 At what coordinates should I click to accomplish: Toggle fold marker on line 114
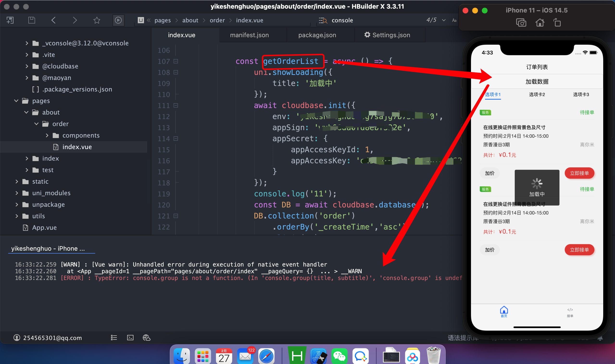tap(176, 139)
